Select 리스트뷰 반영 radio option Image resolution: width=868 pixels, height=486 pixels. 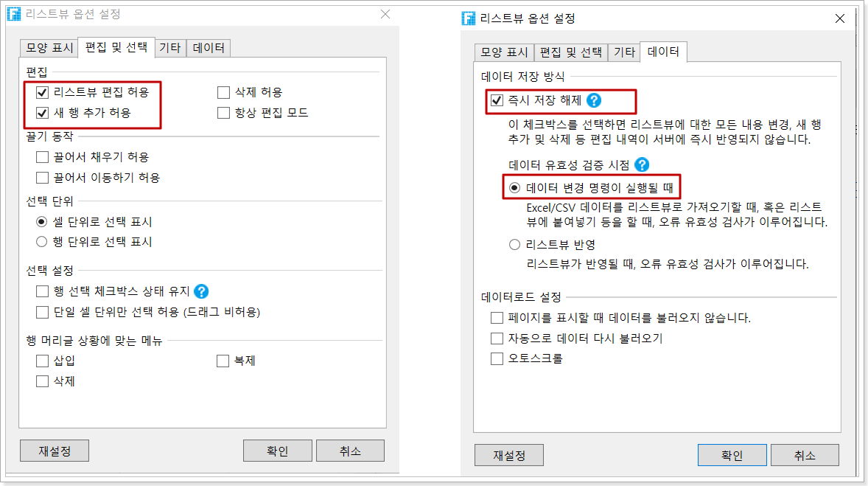[x=514, y=244]
